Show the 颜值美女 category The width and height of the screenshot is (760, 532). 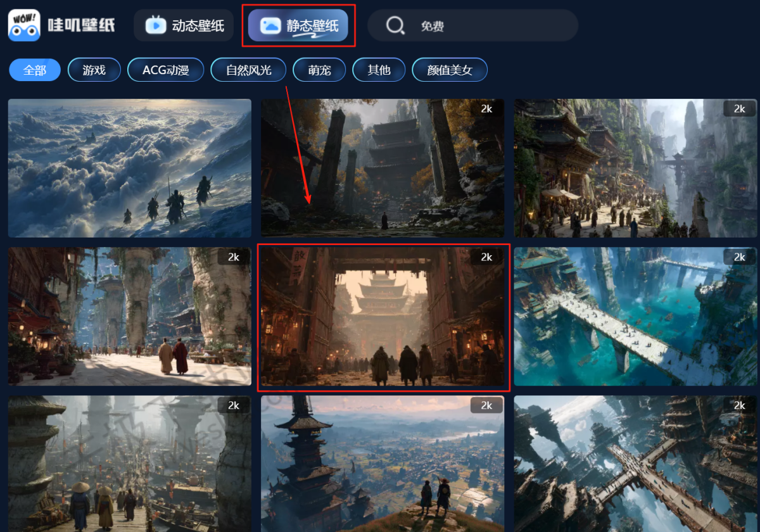click(x=450, y=70)
